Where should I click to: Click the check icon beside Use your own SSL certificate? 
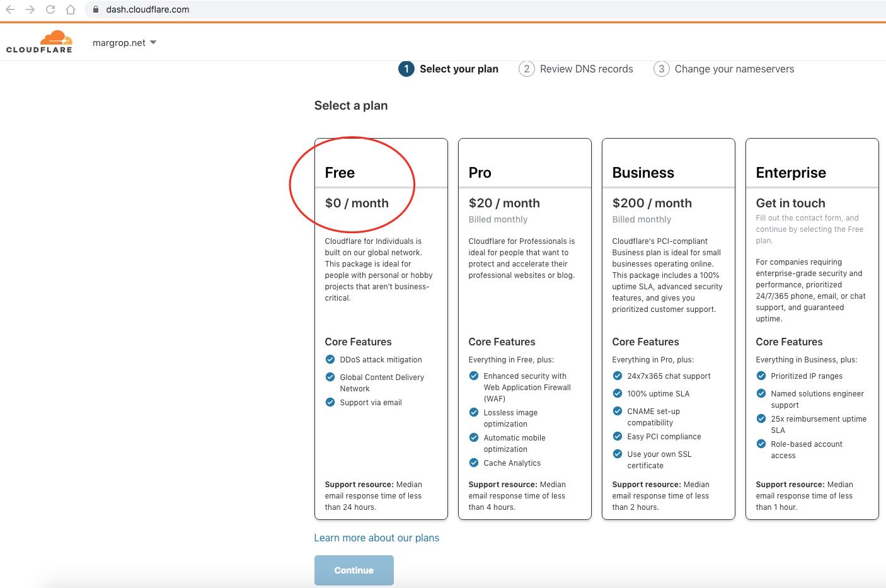click(x=617, y=454)
